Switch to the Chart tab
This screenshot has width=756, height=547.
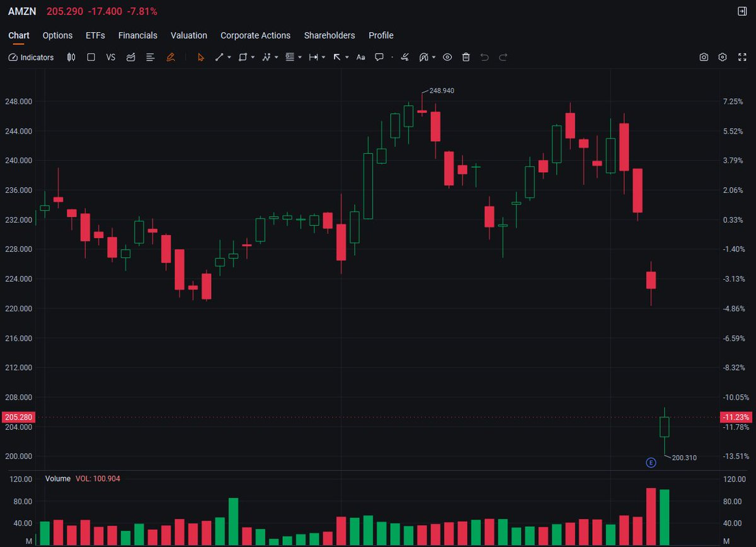tap(19, 35)
